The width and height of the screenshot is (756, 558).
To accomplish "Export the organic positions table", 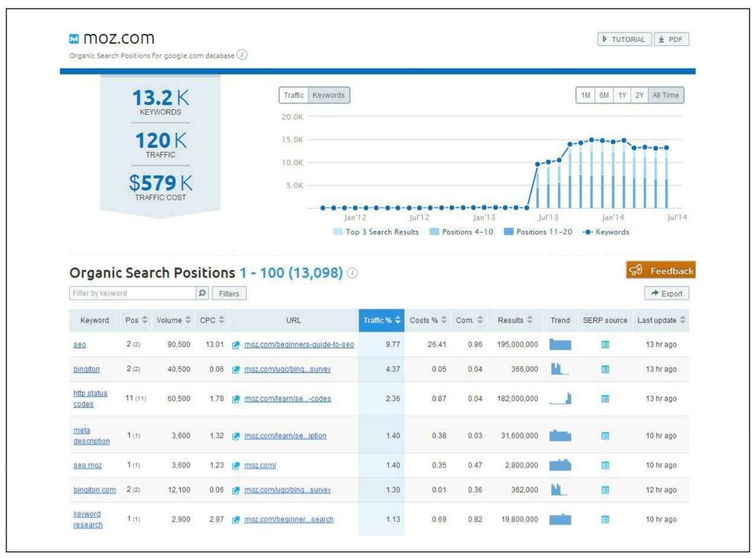I will point(667,293).
